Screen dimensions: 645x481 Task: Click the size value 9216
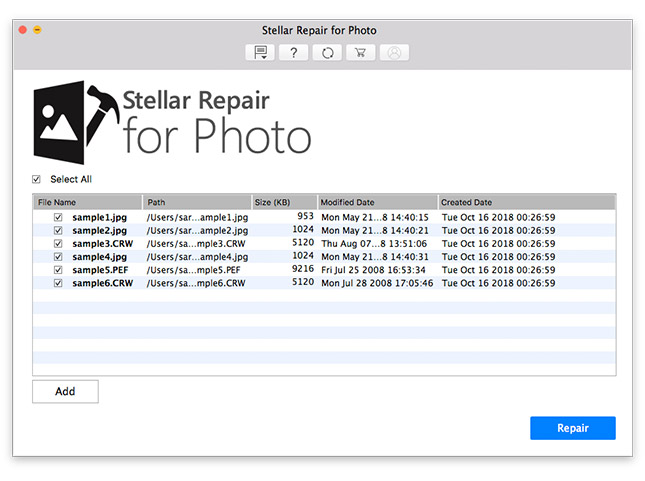click(x=303, y=269)
